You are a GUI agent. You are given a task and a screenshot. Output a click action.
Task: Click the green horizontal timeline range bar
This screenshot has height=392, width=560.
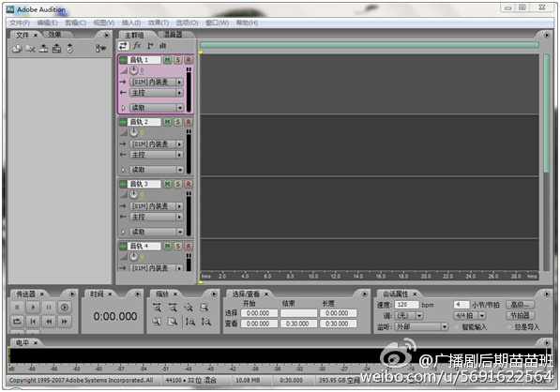(x=370, y=45)
